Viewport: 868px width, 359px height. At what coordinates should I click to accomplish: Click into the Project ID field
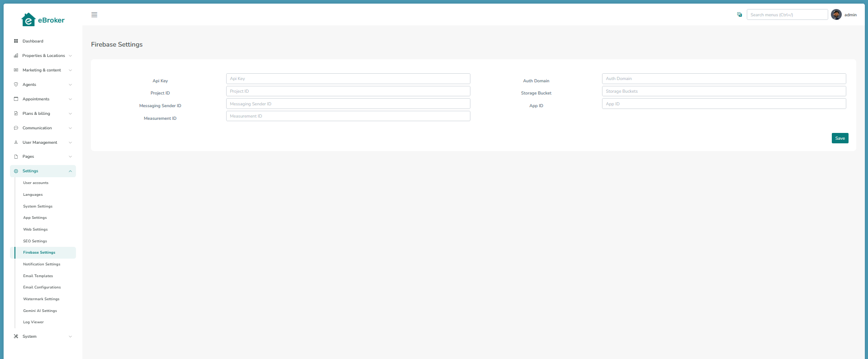pos(348,91)
